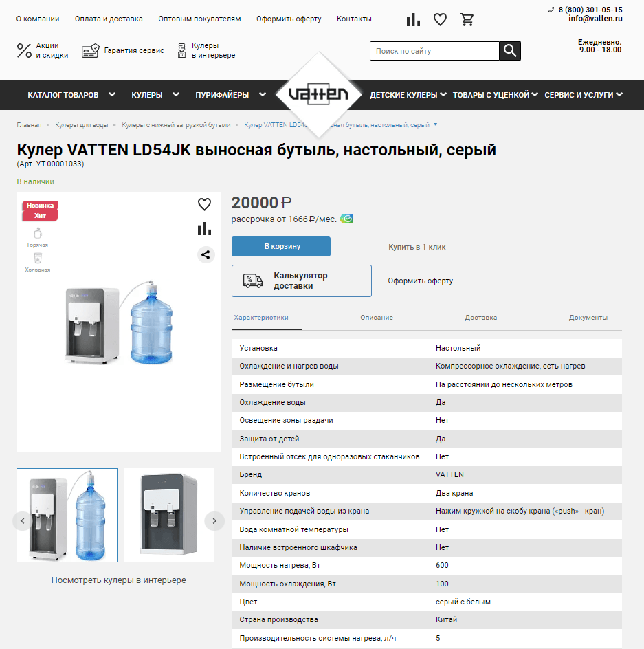This screenshot has height=649, width=644.
Task: Click the Настольный installation value
Action: click(x=458, y=348)
